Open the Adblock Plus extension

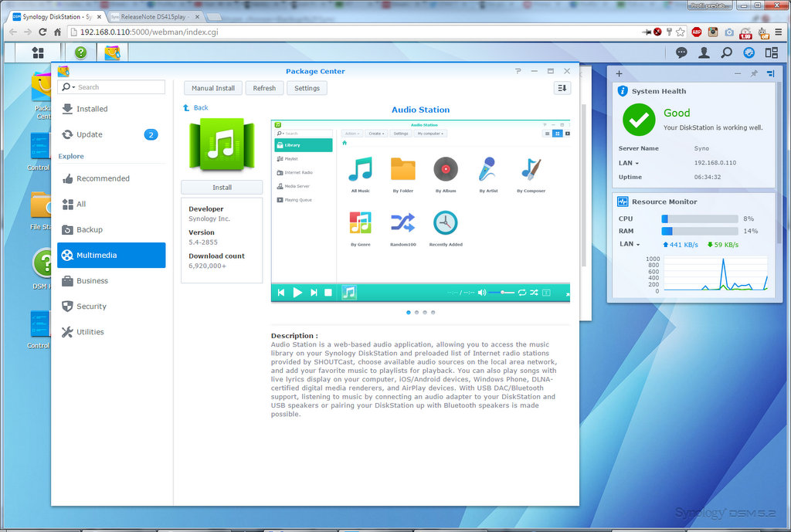coord(697,32)
